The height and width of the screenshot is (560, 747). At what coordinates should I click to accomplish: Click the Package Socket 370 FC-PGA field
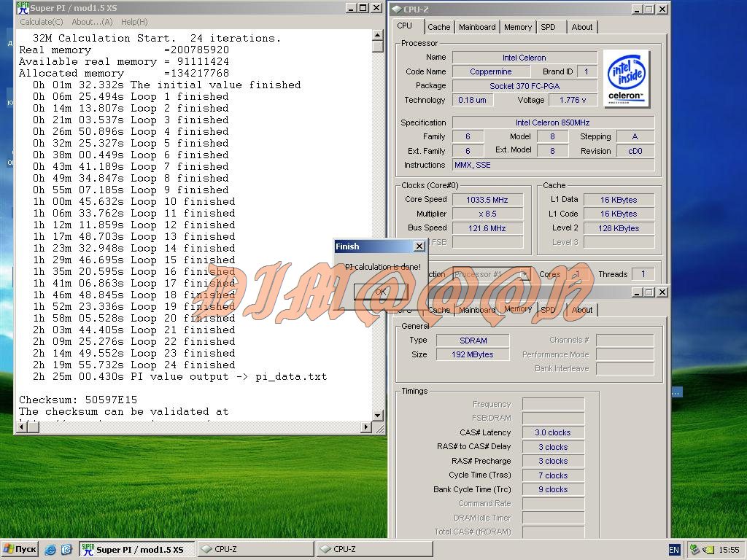tap(525, 86)
